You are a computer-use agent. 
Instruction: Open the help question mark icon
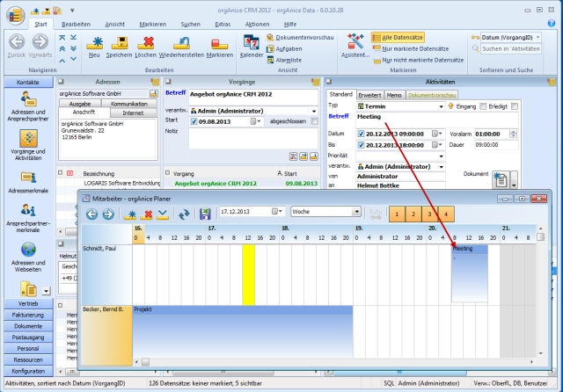[552, 24]
